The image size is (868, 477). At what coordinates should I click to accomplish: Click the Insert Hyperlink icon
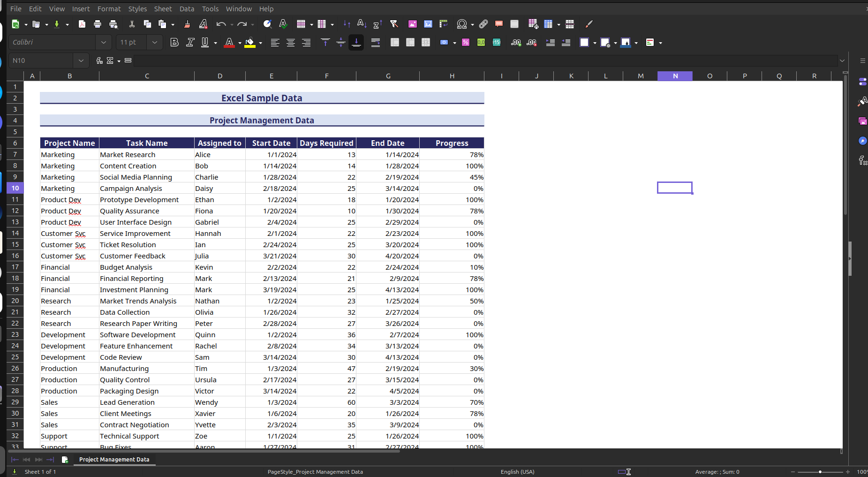tap(483, 24)
